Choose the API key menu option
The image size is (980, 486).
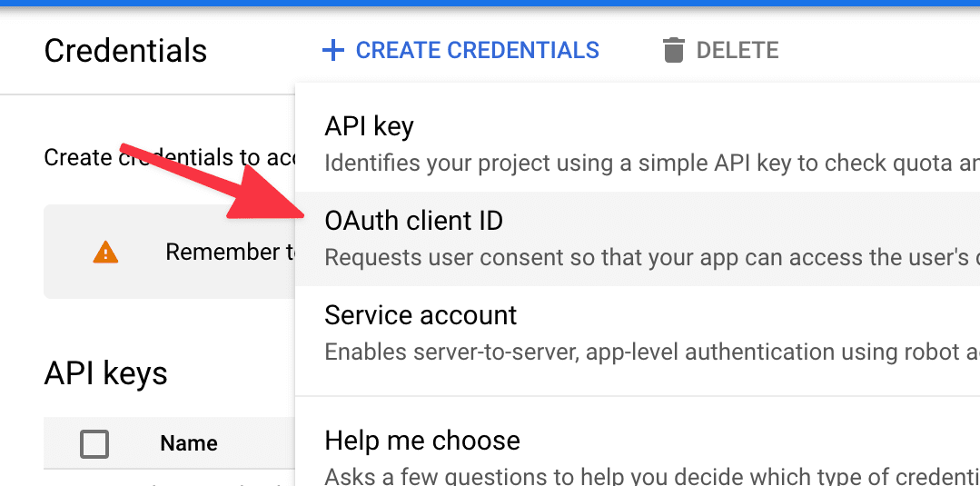click(369, 126)
